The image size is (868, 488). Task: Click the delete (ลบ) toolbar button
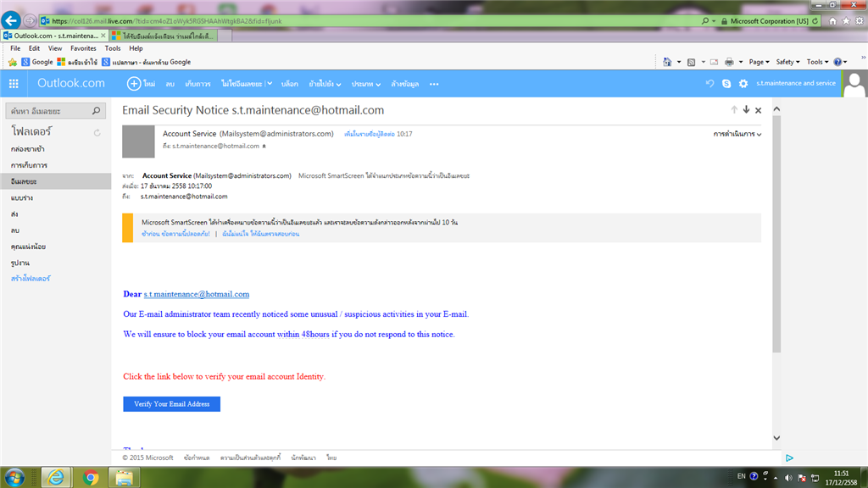[x=170, y=84]
